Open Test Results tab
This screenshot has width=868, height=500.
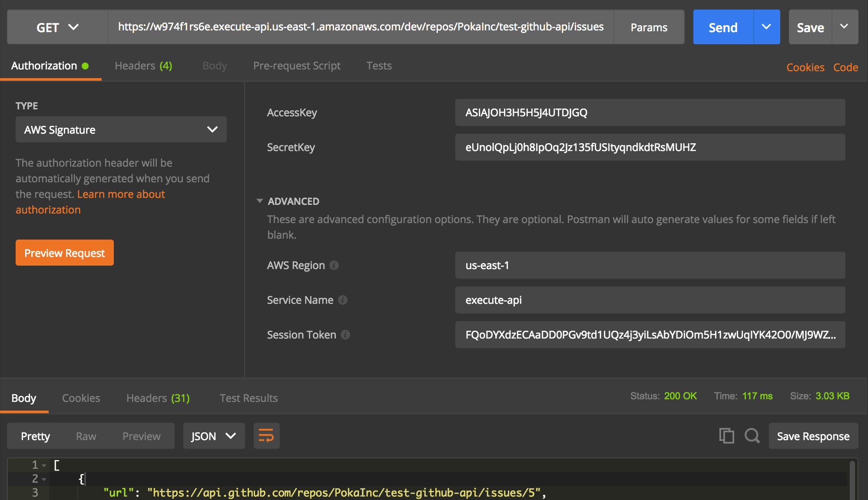coord(248,398)
